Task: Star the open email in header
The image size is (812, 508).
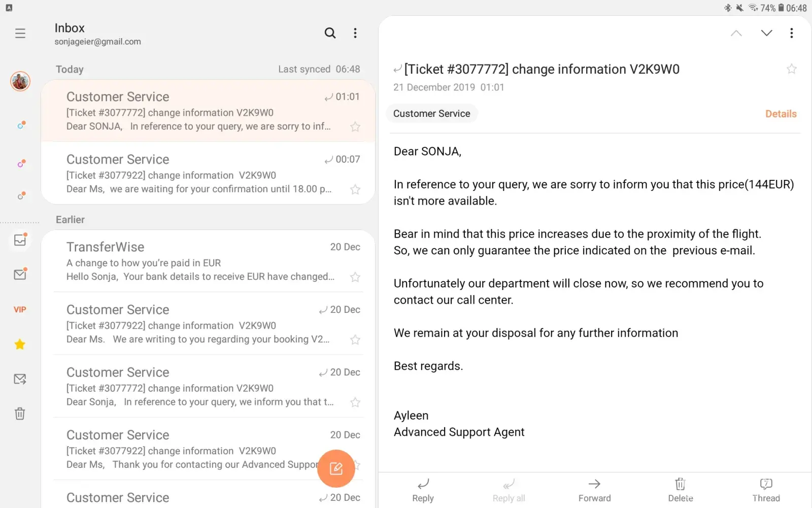Action: point(791,69)
